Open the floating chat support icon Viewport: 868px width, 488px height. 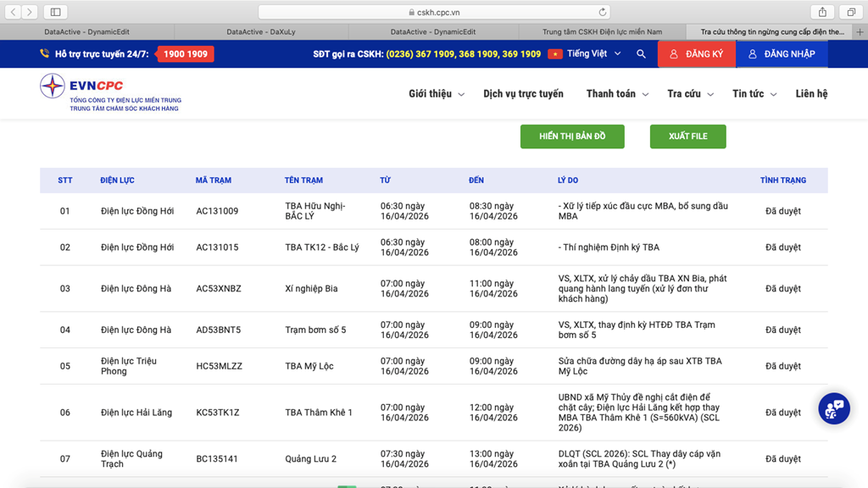[x=833, y=408]
